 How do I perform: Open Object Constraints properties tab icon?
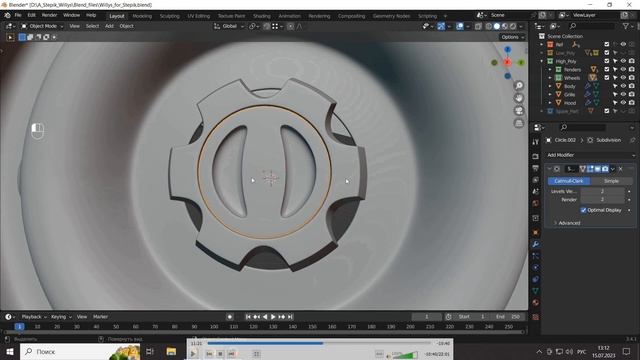pos(536,279)
